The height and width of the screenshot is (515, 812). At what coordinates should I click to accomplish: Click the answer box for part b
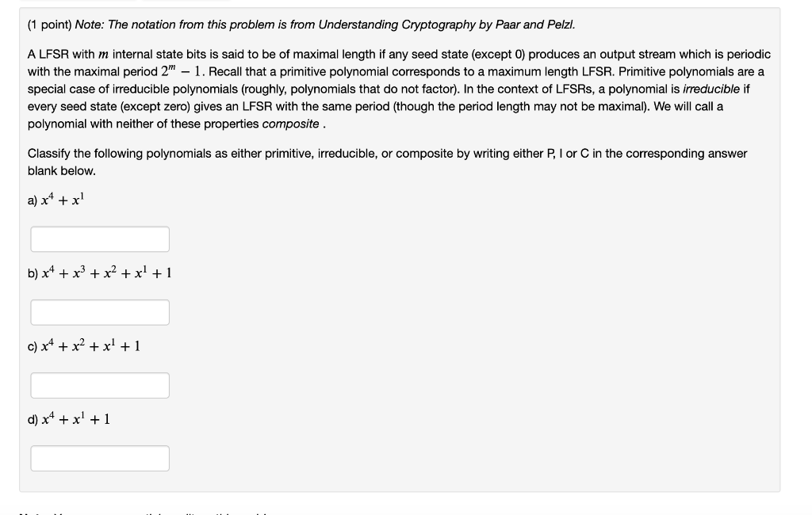[x=99, y=312]
